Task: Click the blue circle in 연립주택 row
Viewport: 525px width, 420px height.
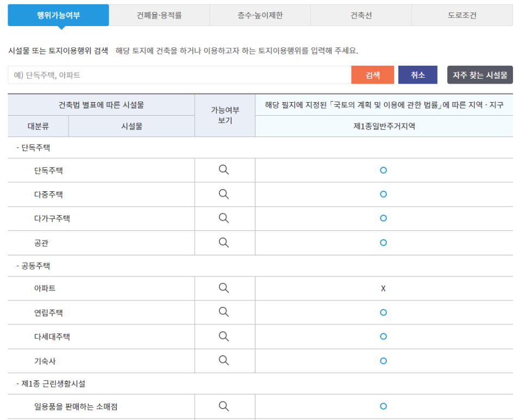Action: click(x=383, y=312)
